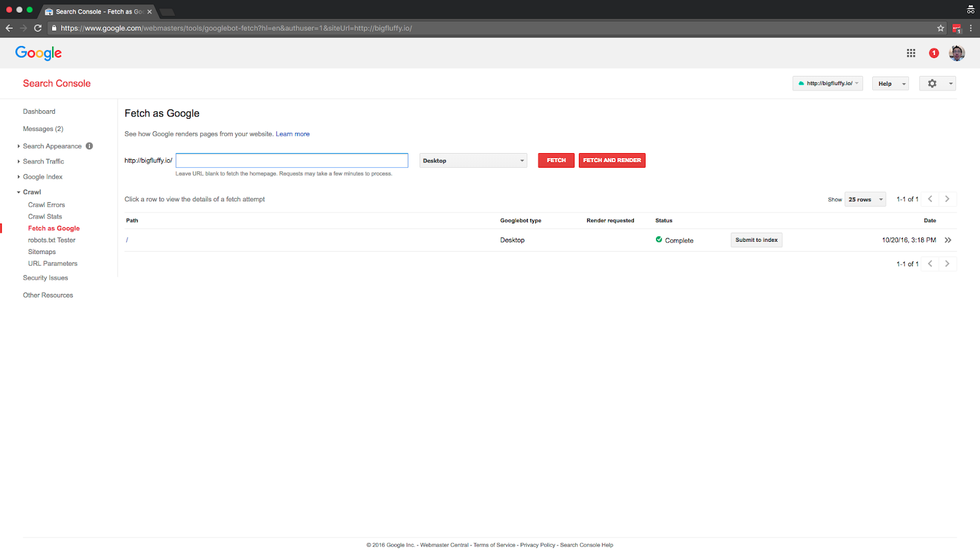Focus the URL path input field
Screen dimensions: 980x551
pyautogui.click(x=292, y=160)
